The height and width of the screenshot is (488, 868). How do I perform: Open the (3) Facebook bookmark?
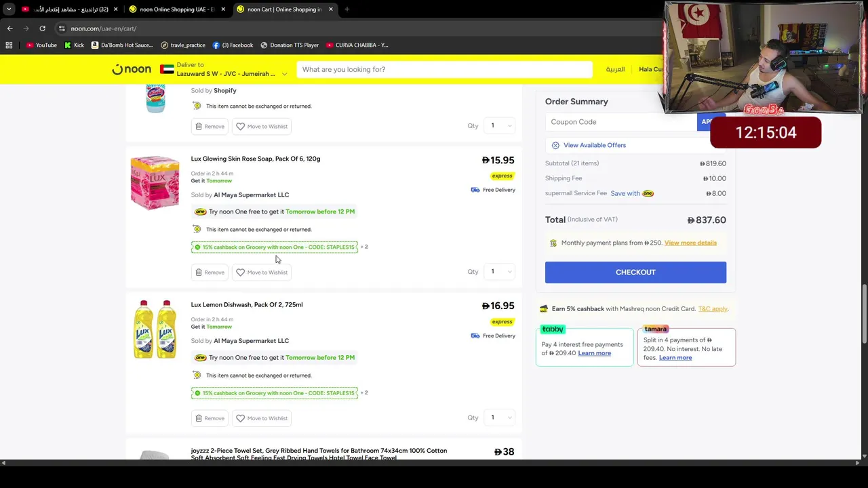coord(233,45)
